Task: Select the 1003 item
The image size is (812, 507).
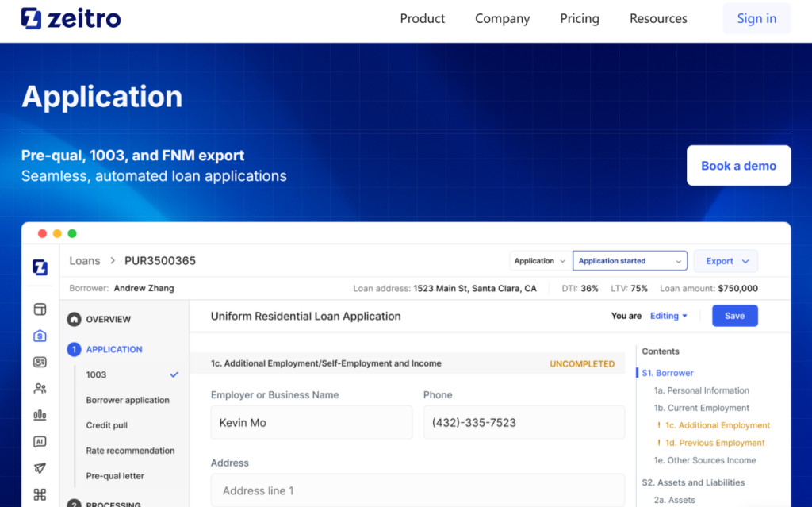Action: click(96, 374)
